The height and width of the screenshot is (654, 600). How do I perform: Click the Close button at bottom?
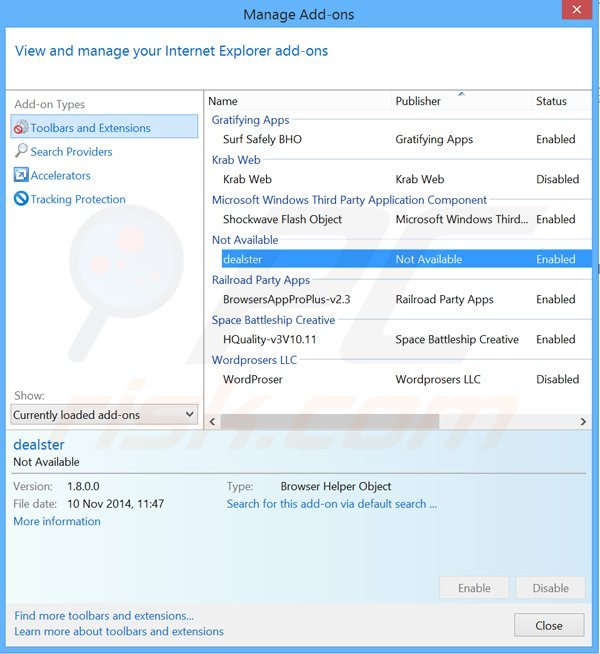click(549, 625)
